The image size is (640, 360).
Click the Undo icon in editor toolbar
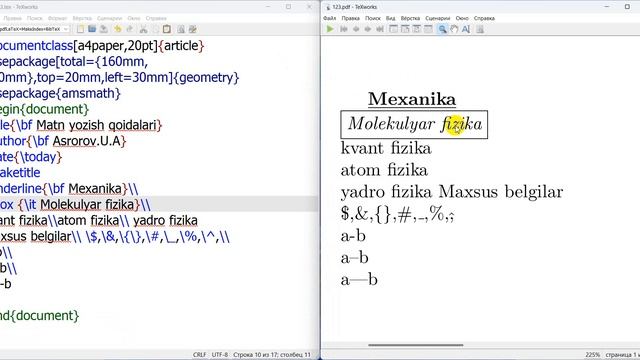click(x=118, y=29)
